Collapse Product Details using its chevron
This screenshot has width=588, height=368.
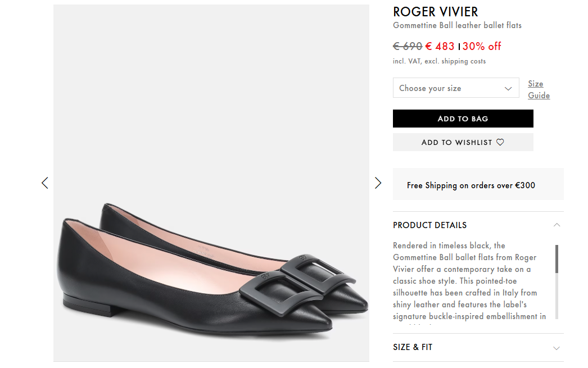click(x=557, y=225)
